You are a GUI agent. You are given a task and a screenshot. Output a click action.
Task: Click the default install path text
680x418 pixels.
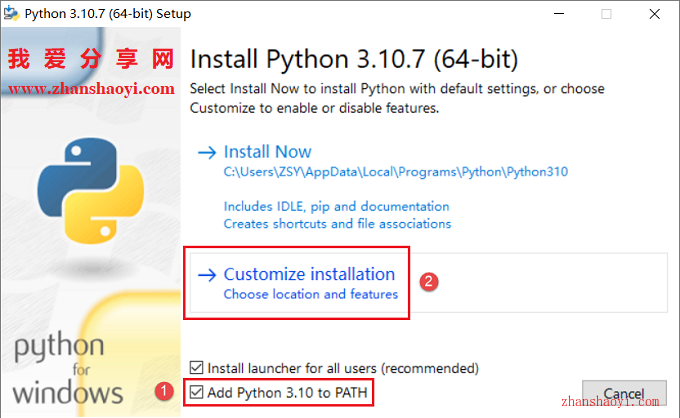point(396,172)
